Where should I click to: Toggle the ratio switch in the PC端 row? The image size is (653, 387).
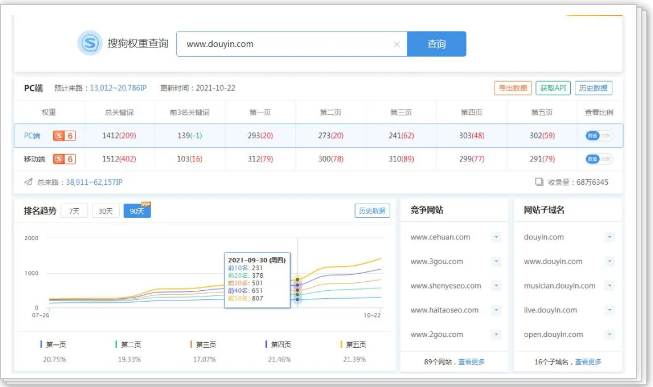coord(599,136)
